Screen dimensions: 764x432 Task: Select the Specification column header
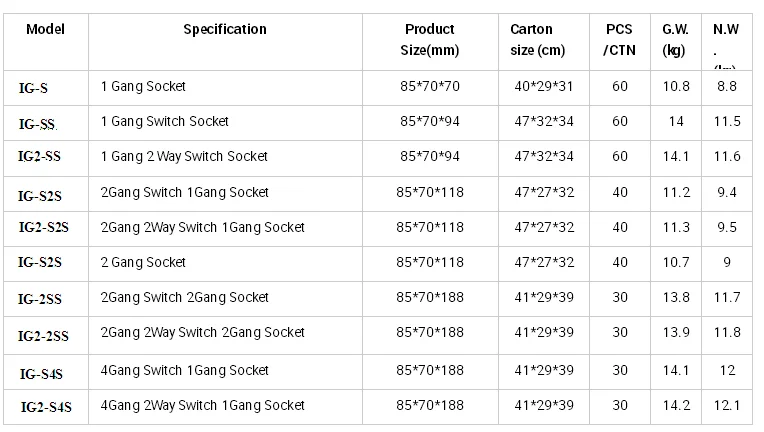tap(225, 29)
